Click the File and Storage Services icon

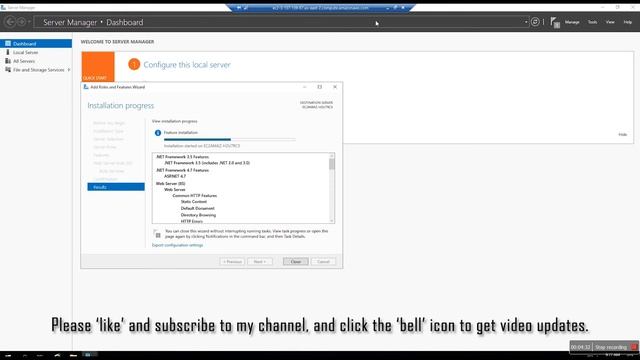8,70
